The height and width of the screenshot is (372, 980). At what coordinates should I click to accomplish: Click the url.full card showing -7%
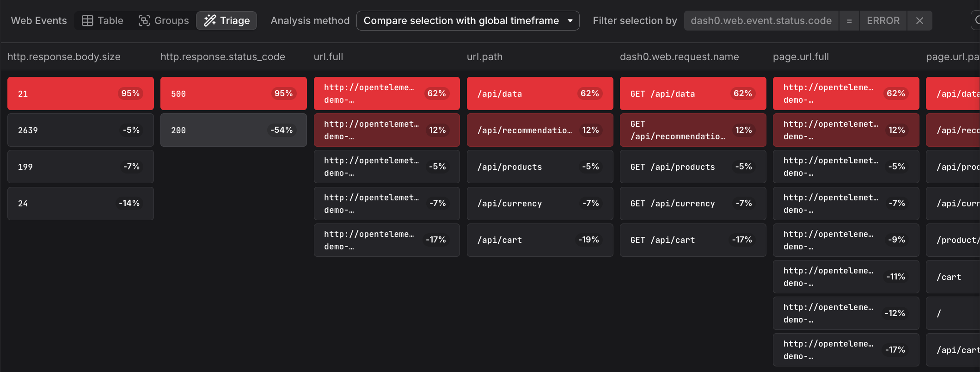pyautogui.click(x=386, y=203)
